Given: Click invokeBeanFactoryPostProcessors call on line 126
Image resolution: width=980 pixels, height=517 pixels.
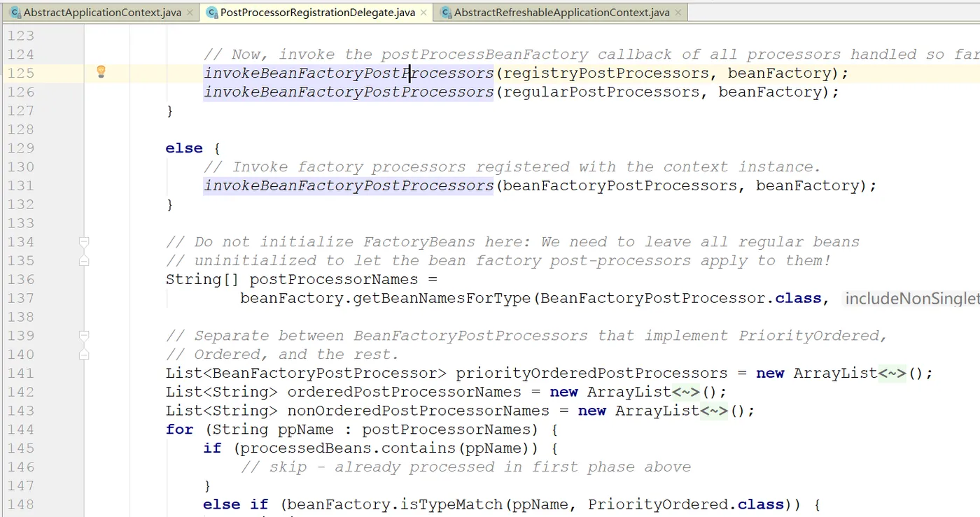Looking at the screenshot, I should 349,92.
